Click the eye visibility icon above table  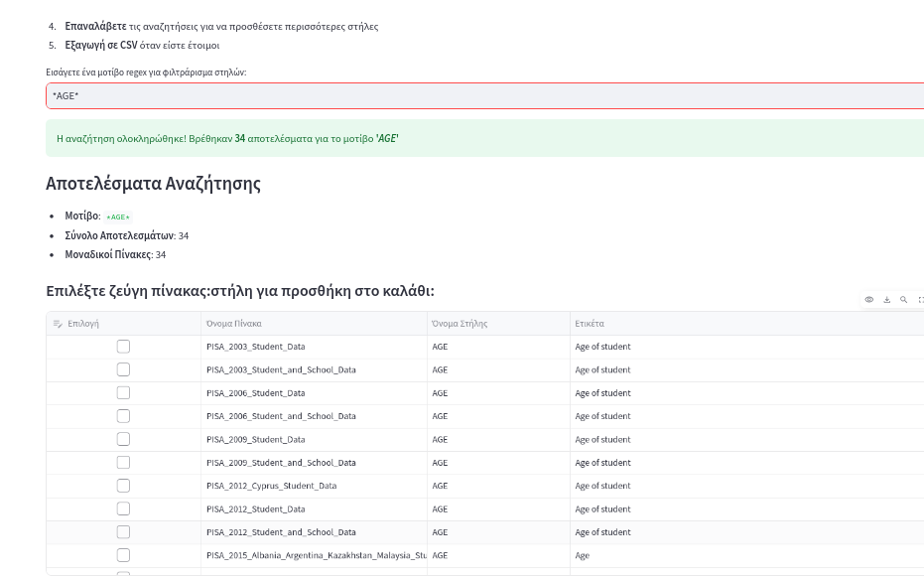pyautogui.click(x=869, y=300)
